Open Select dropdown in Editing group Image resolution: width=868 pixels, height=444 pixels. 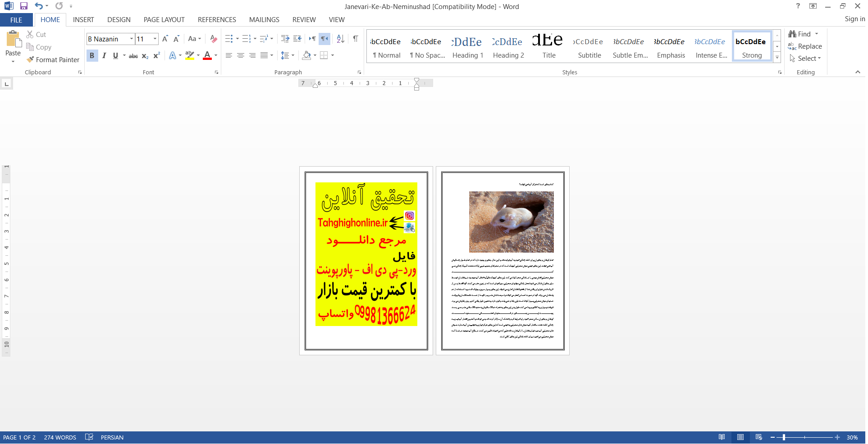click(x=805, y=59)
